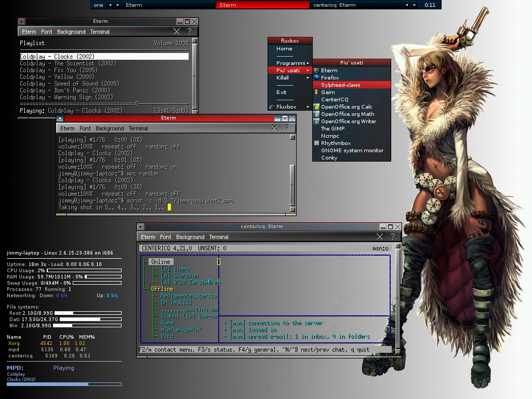Select Coldplay - Yellow (2000) track
This screenshot has width=532, height=399.
point(57,77)
